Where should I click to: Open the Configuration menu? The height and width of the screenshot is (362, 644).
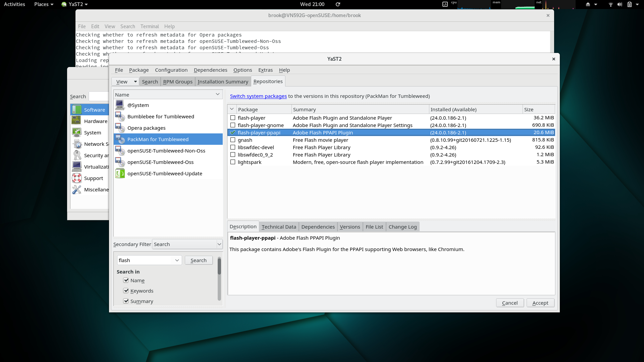[171, 70]
